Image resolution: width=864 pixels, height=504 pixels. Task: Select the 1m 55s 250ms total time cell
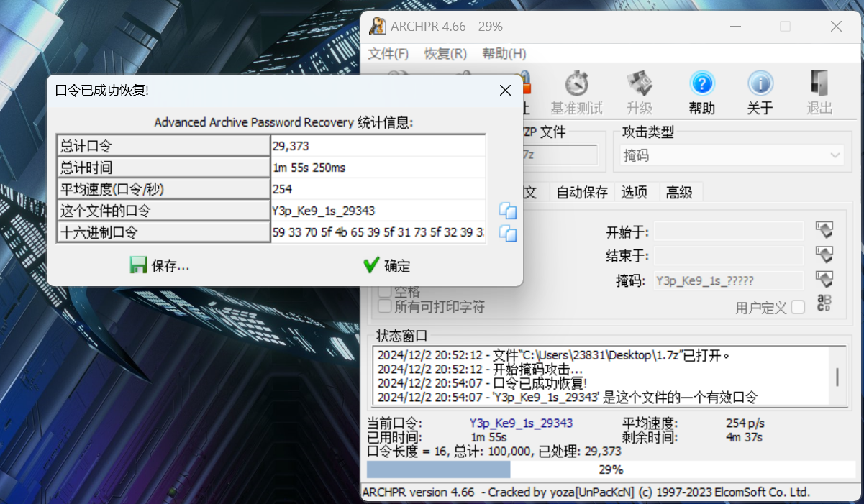pyautogui.click(x=378, y=168)
